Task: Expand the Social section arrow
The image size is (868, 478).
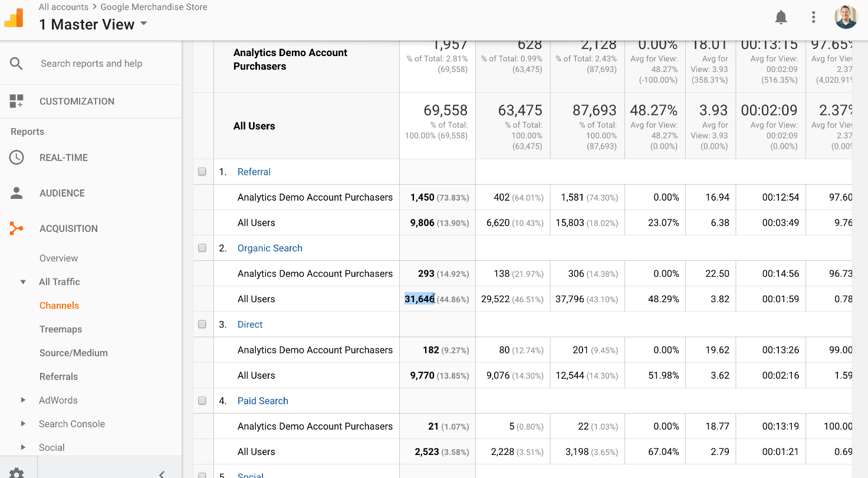Action: tap(23, 447)
